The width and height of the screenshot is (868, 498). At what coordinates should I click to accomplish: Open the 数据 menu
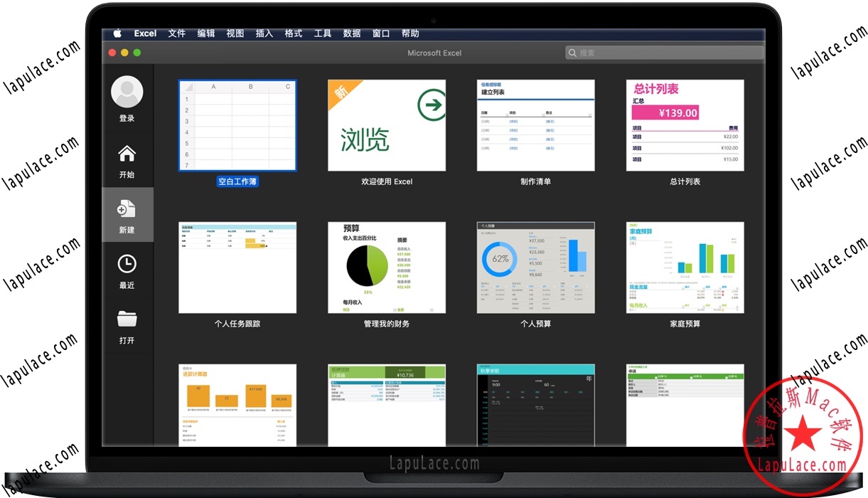[x=351, y=33]
